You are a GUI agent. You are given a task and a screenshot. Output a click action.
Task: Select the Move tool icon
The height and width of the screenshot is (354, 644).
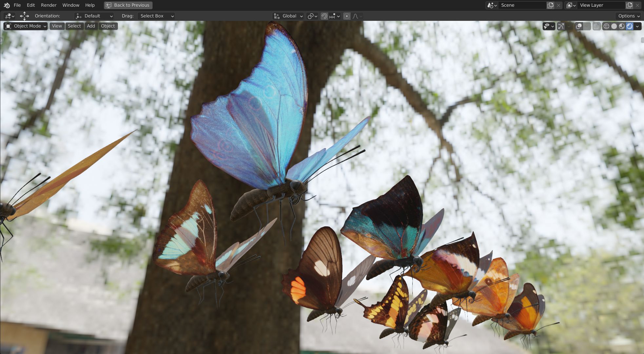tap(24, 16)
